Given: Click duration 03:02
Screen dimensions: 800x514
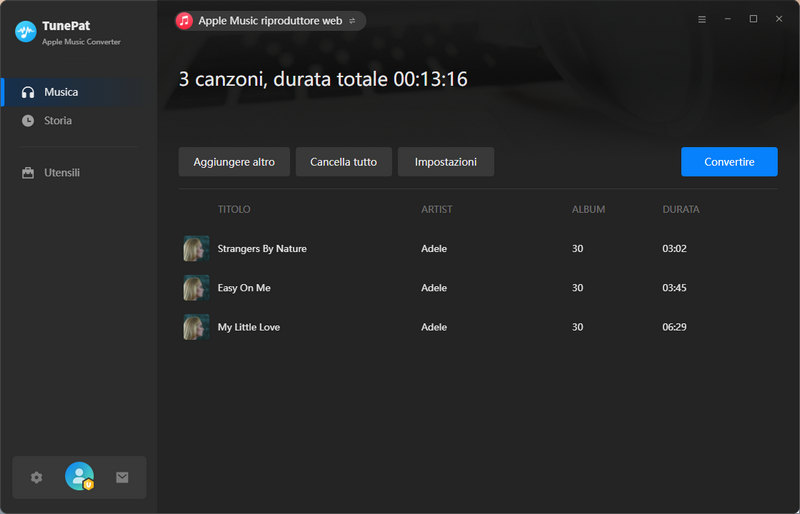Looking at the screenshot, I should click(674, 249).
